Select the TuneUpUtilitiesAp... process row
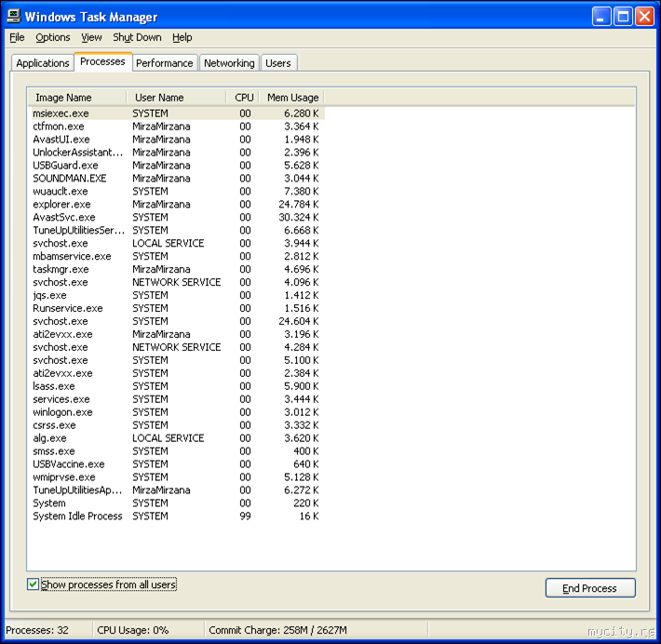The height and width of the screenshot is (644, 661). click(176, 490)
